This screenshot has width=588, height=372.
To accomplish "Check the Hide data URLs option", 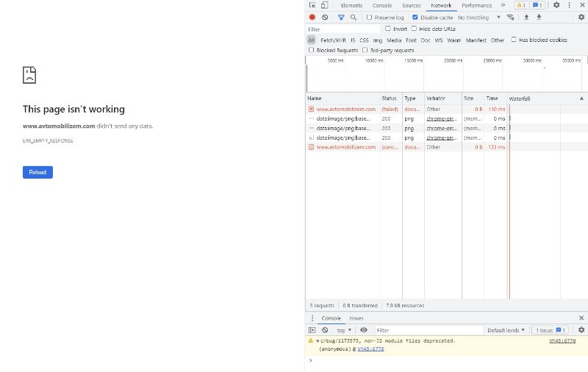I will click(413, 29).
